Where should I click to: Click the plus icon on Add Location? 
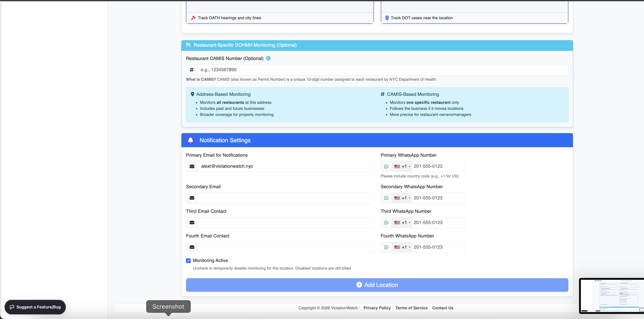[359, 285]
